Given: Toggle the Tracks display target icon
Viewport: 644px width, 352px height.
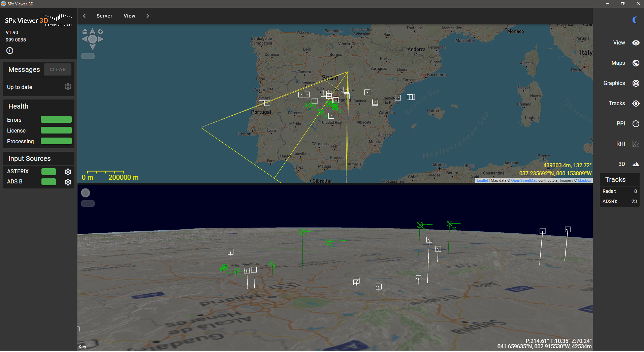Looking at the screenshot, I should (x=635, y=104).
